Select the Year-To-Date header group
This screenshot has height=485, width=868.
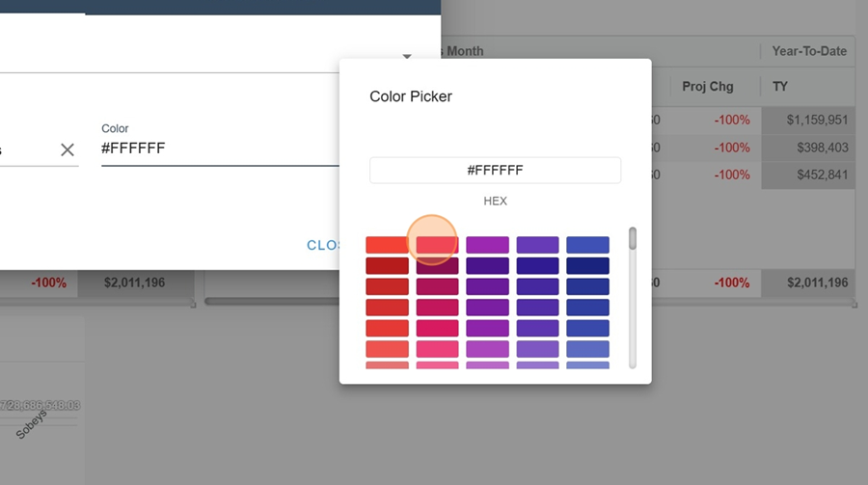808,51
